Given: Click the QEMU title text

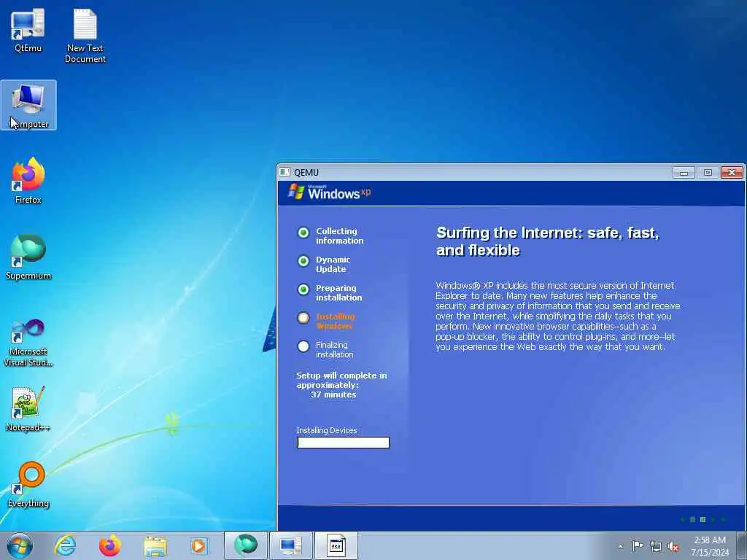Looking at the screenshot, I should coord(306,172).
